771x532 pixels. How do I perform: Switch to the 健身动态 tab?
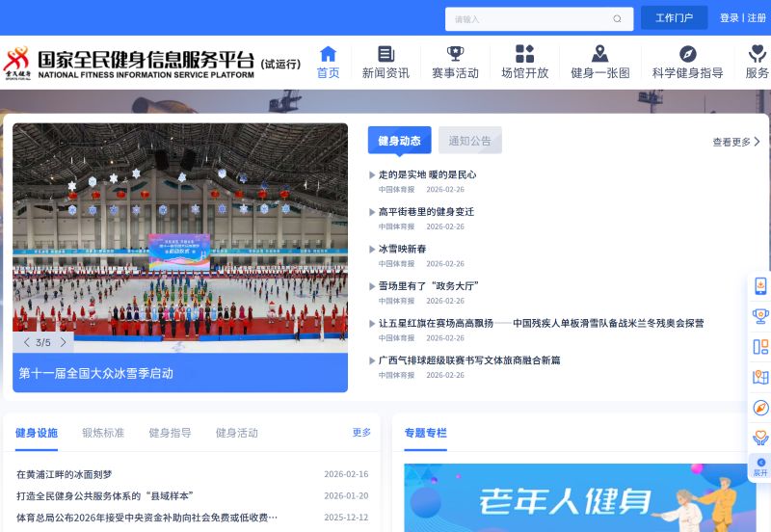click(399, 141)
